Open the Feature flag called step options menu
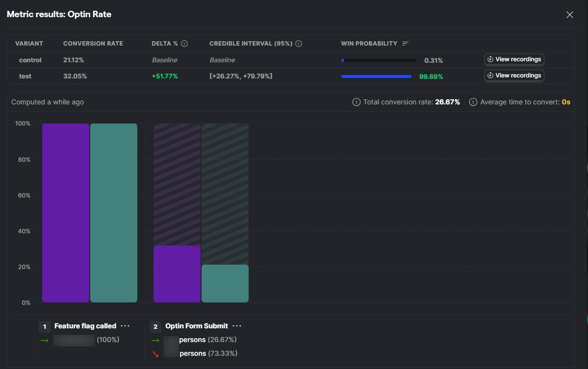Viewport: 588px width, 369px height. (x=125, y=326)
